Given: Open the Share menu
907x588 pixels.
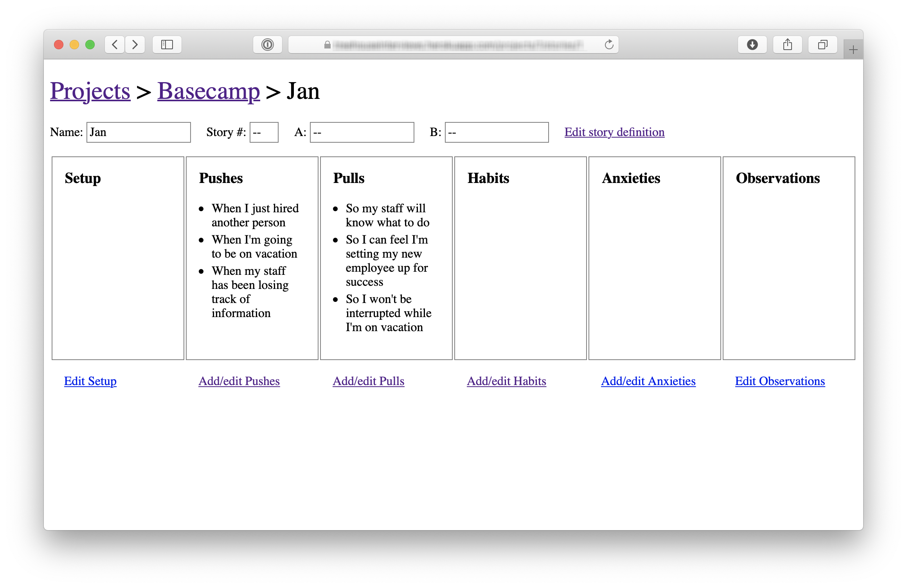Looking at the screenshot, I should [x=787, y=45].
